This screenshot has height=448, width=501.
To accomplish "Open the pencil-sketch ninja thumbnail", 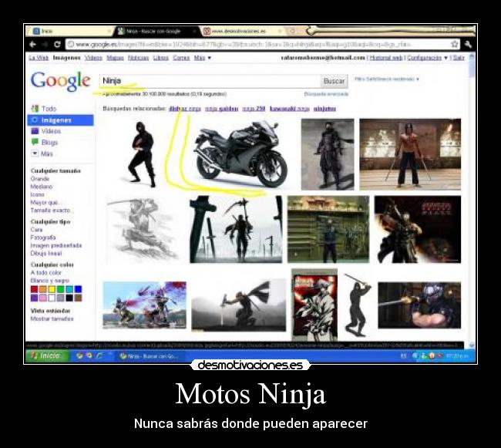I will 143,229.
